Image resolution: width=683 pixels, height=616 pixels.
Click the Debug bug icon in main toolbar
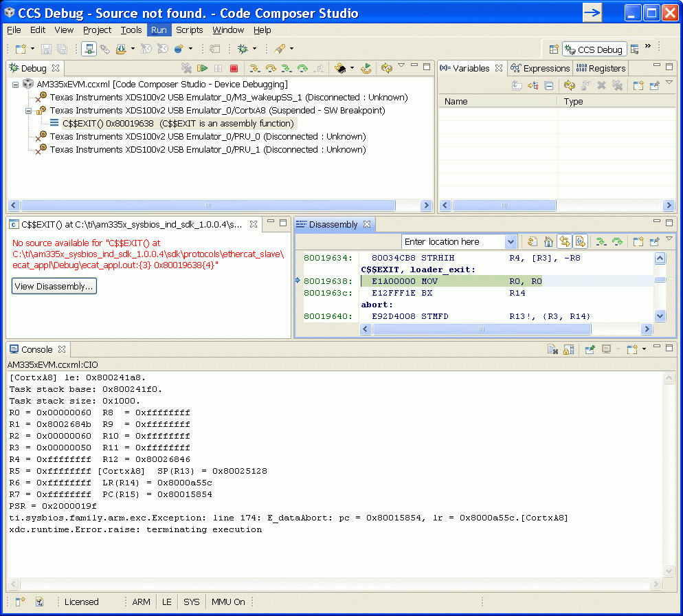[243, 49]
